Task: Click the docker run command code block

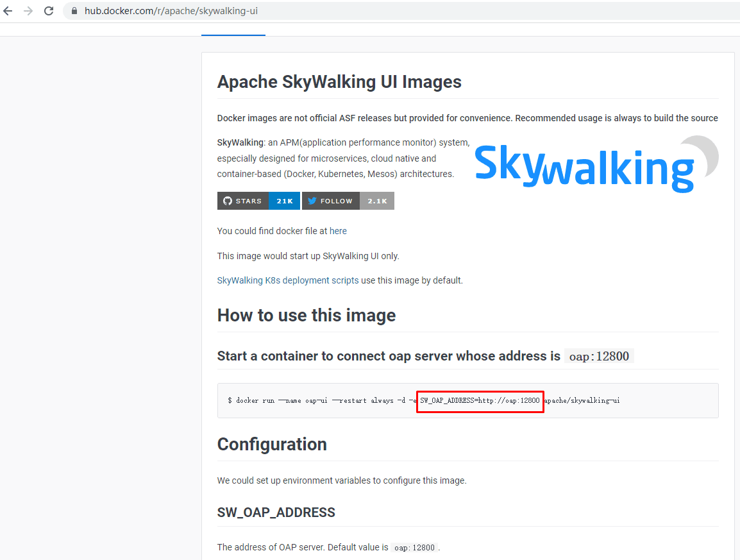Action: [x=467, y=400]
